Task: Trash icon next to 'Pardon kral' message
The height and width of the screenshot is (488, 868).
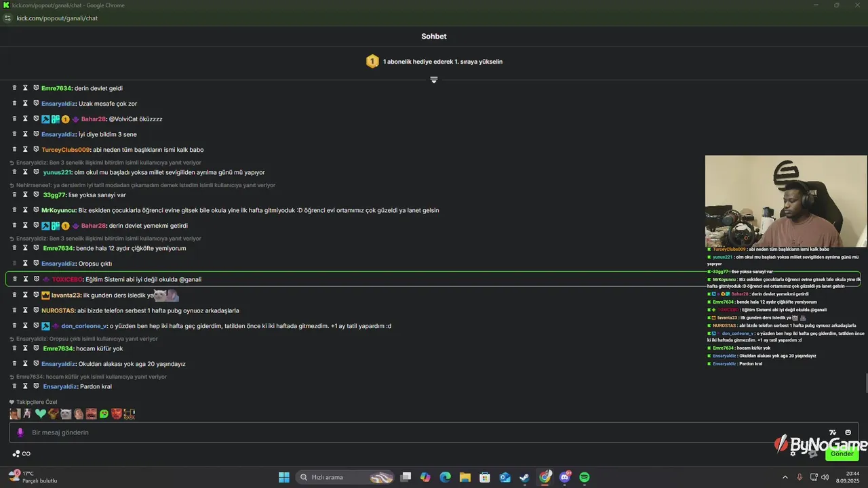Action: [14, 386]
